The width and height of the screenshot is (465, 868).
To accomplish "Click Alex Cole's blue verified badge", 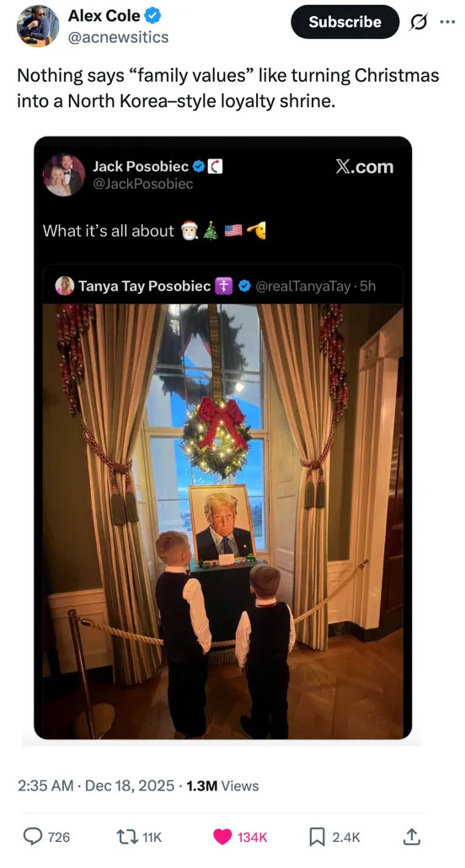I will click(x=153, y=17).
